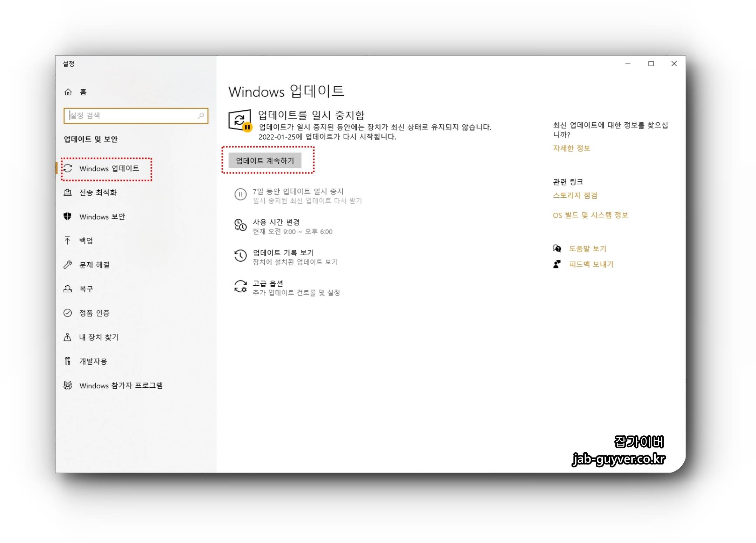Open 업데이트 기록 보기 history
Screen dimensions: 756x543
pyautogui.click(x=283, y=253)
